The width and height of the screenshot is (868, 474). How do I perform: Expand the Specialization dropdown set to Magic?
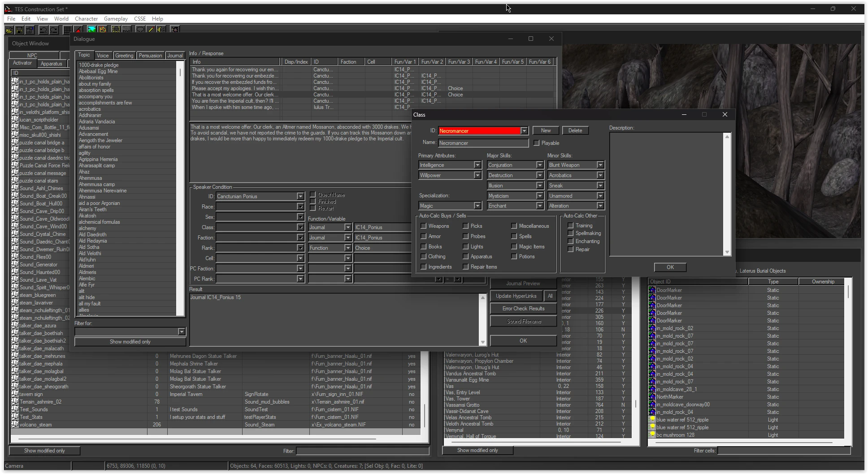coord(477,206)
